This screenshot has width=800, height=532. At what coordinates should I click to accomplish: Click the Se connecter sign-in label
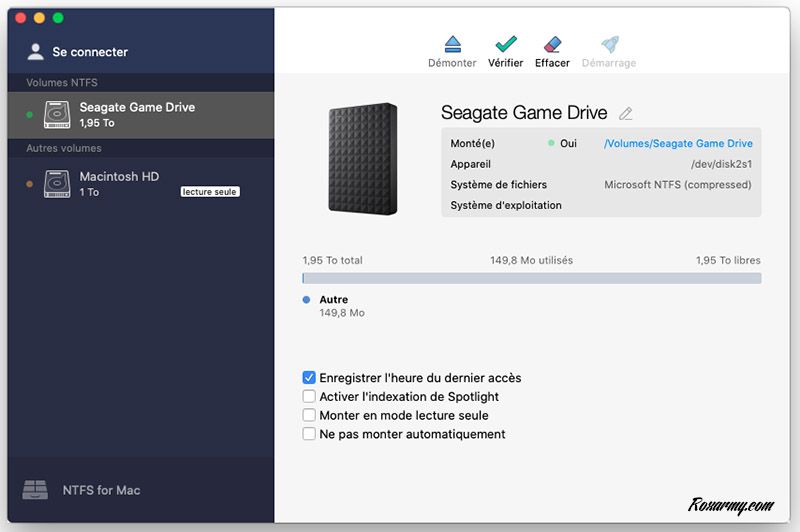(x=90, y=52)
